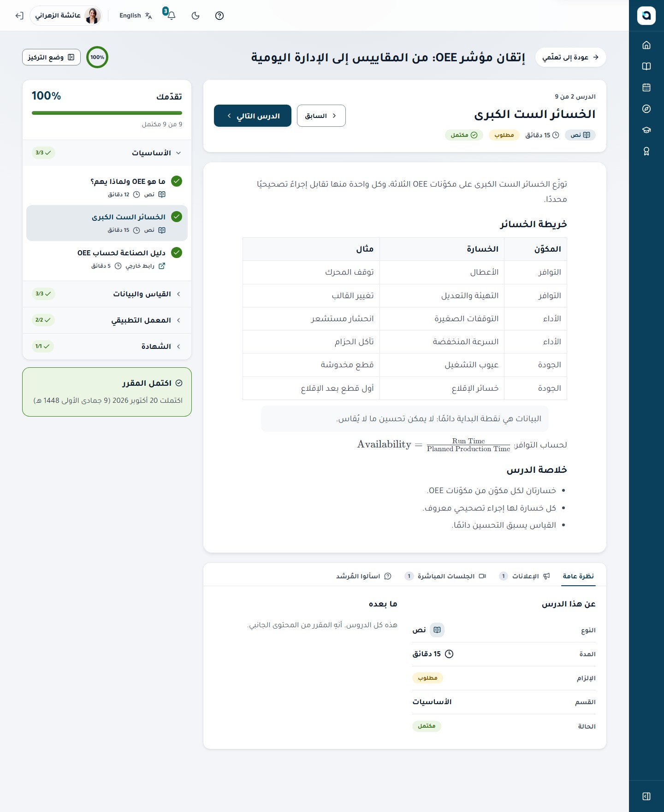The image size is (664, 812).
Task: Click the book icon in النوع row
Action: (x=437, y=630)
